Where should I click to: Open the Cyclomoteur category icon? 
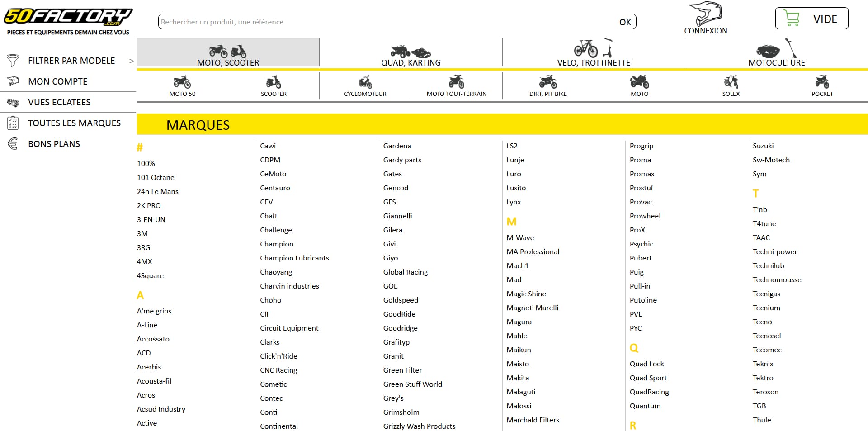pyautogui.click(x=365, y=82)
